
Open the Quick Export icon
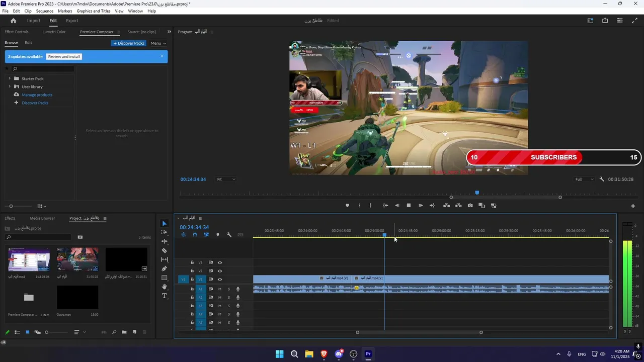click(x=605, y=21)
